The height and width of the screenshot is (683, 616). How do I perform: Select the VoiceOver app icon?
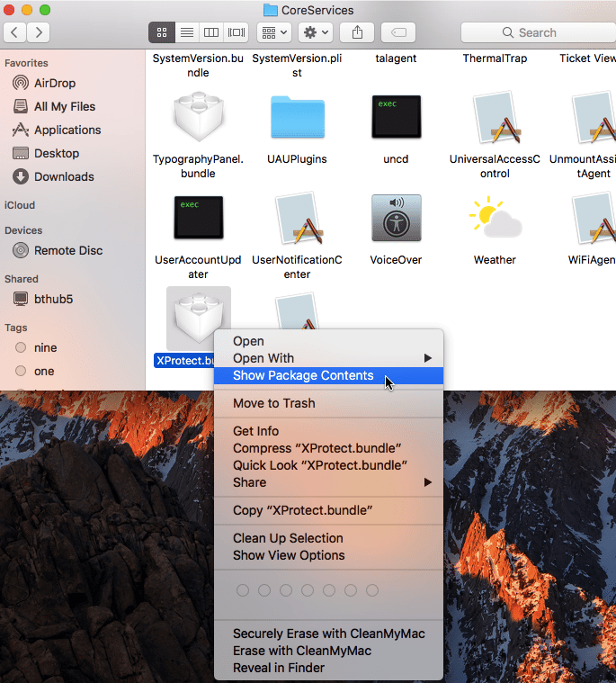pyautogui.click(x=397, y=218)
